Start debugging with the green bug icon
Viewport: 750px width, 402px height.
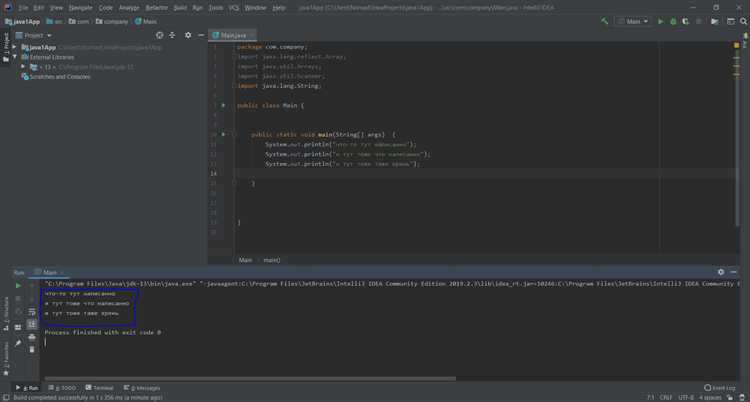(x=673, y=22)
